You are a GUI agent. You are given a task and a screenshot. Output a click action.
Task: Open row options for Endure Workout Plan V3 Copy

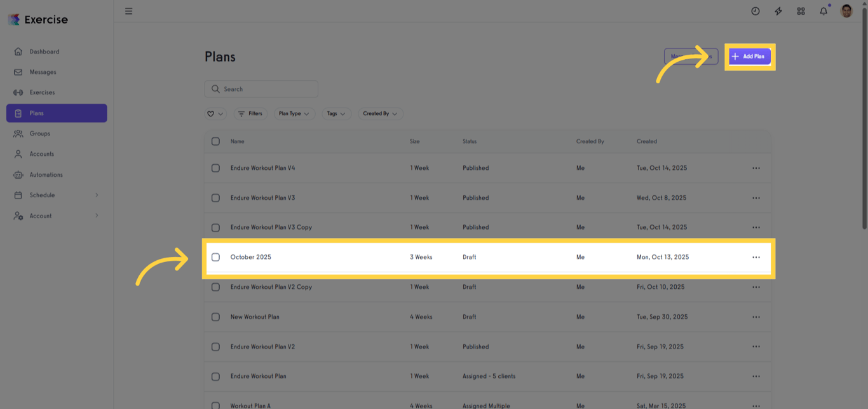(756, 227)
